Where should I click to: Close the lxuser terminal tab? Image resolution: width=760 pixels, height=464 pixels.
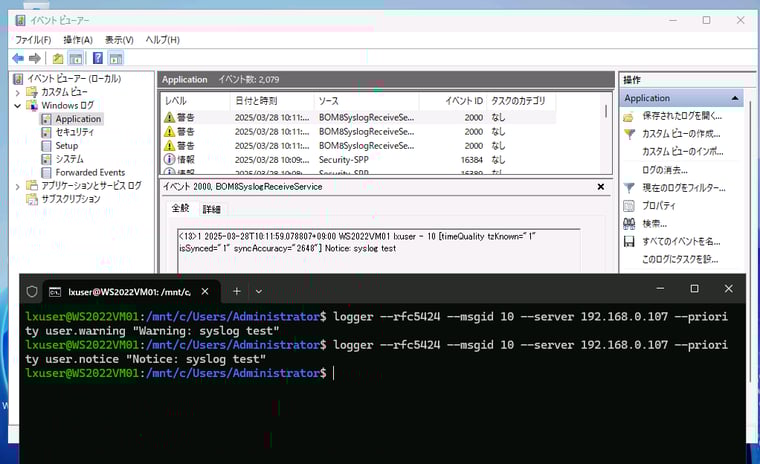coord(205,292)
